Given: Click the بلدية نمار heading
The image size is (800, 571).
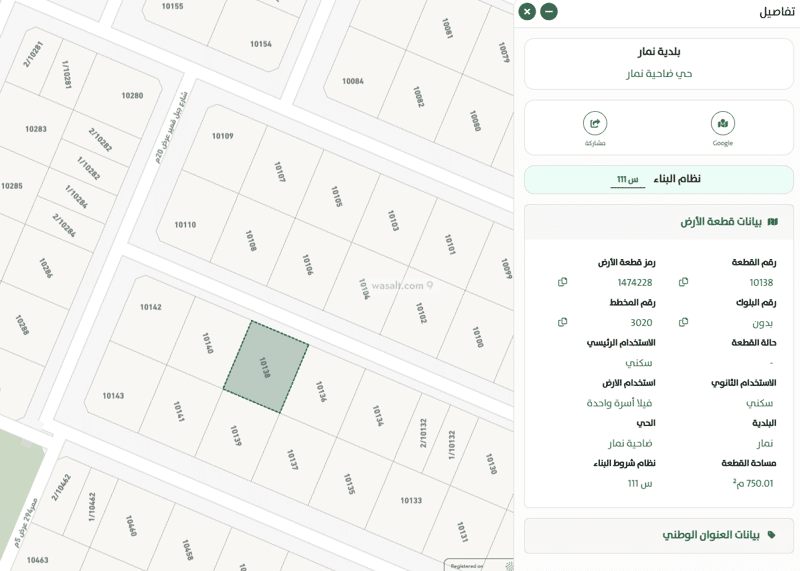Looking at the screenshot, I should click(659, 52).
